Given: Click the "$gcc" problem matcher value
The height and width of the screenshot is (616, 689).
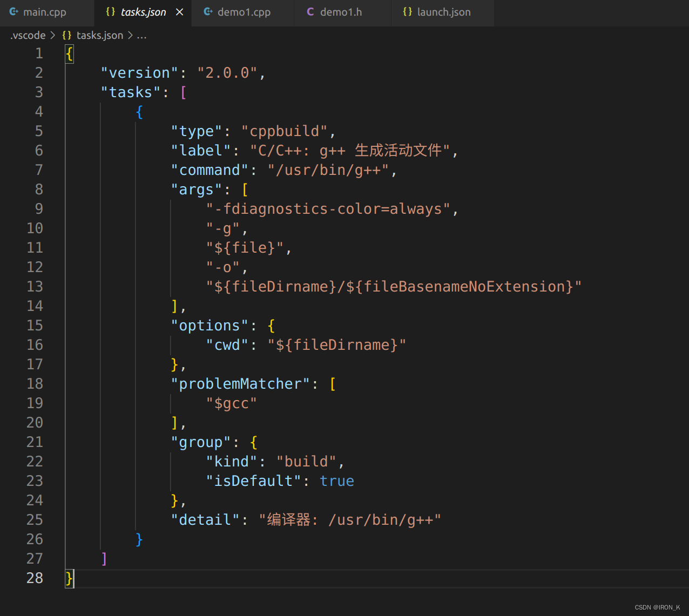Looking at the screenshot, I should click(232, 403).
